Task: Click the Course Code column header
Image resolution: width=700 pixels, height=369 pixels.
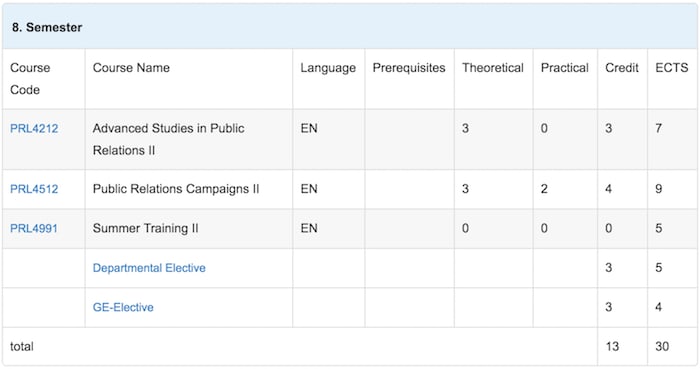Action: tap(30, 79)
